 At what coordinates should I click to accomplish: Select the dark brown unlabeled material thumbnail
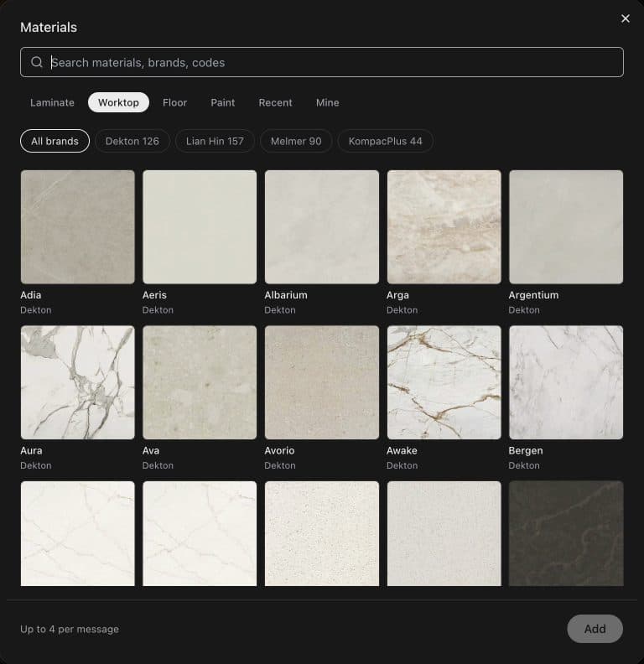566,533
